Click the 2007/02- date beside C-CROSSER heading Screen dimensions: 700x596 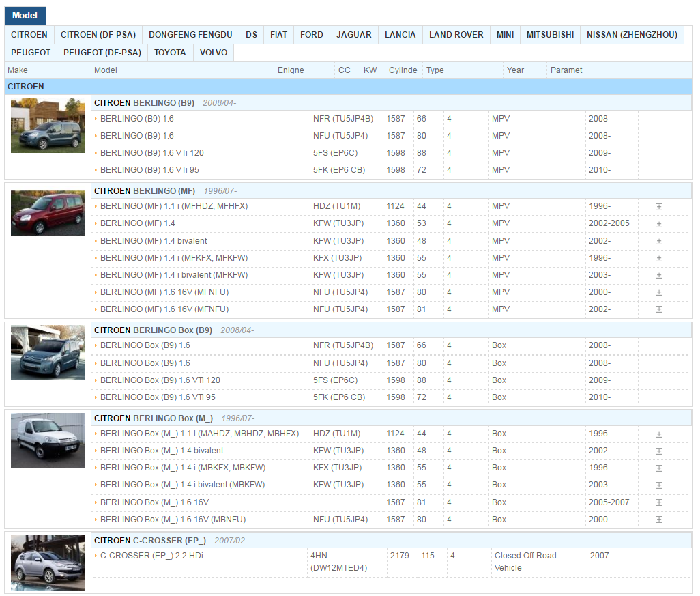(231, 541)
